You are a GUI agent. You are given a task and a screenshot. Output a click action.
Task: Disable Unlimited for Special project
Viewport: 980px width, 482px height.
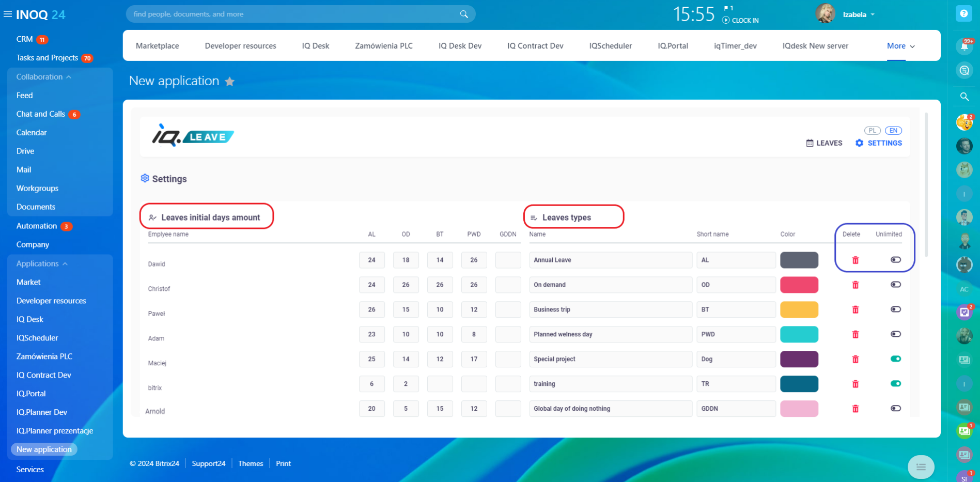point(896,359)
